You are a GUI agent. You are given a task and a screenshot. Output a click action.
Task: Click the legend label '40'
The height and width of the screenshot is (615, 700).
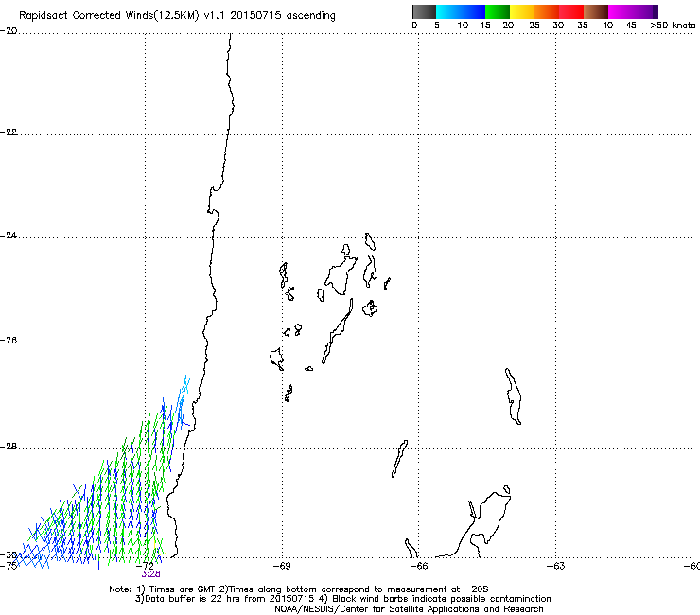click(607, 26)
